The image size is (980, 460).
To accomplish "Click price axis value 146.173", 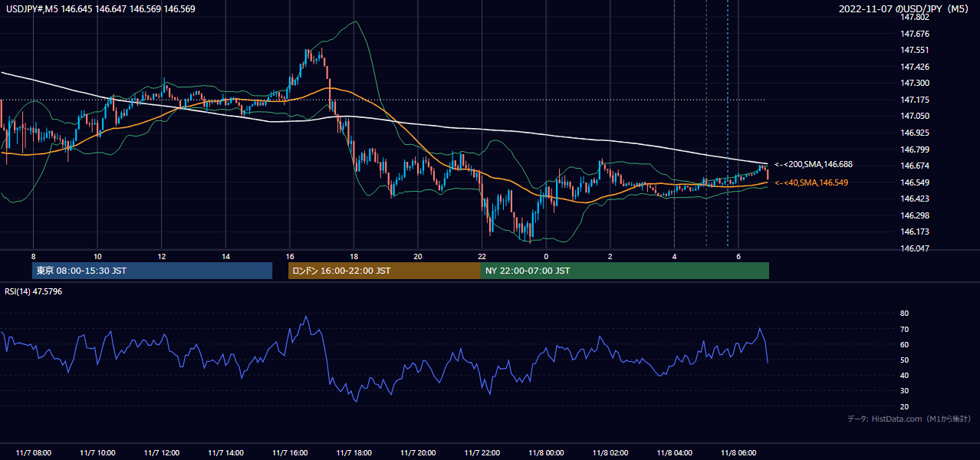I will [x=915, y=232].
